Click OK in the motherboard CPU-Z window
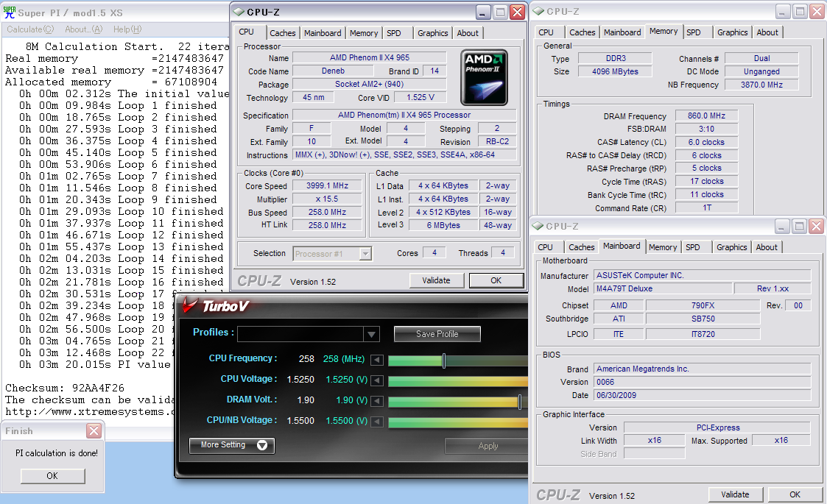The width and height of the screenshot is (827, 504). click(795, 494)
